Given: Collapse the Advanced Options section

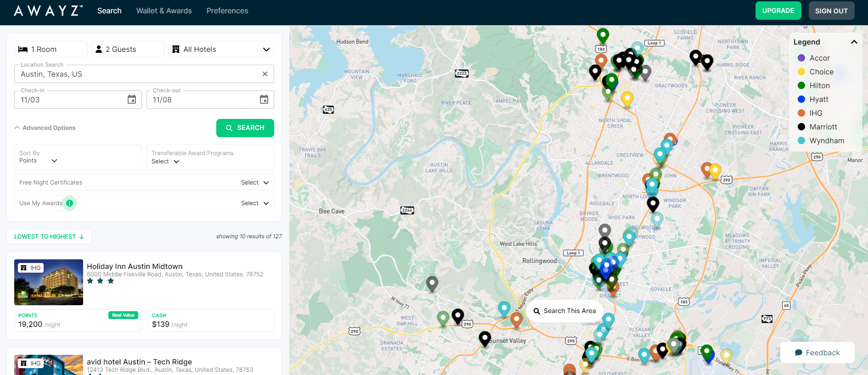Looking at the screenshot, I should (x=45, y=128).
